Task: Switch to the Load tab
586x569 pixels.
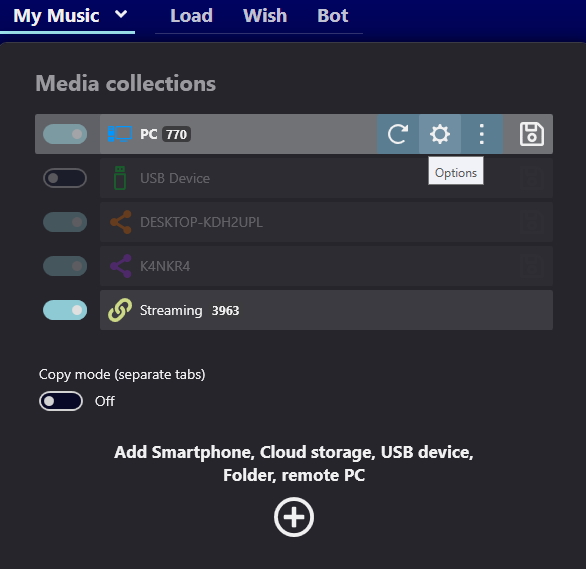Action: point(191,16)
